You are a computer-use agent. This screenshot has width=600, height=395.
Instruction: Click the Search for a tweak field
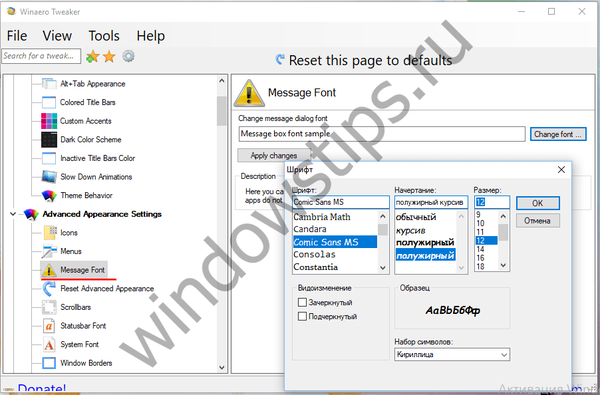pyautogui.click(x=41, y=56)
